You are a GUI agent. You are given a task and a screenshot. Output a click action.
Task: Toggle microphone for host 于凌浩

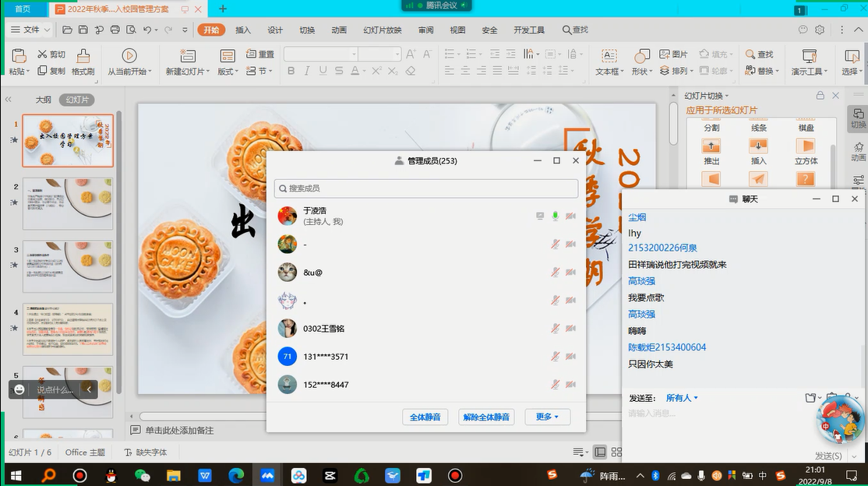(556, 216)
